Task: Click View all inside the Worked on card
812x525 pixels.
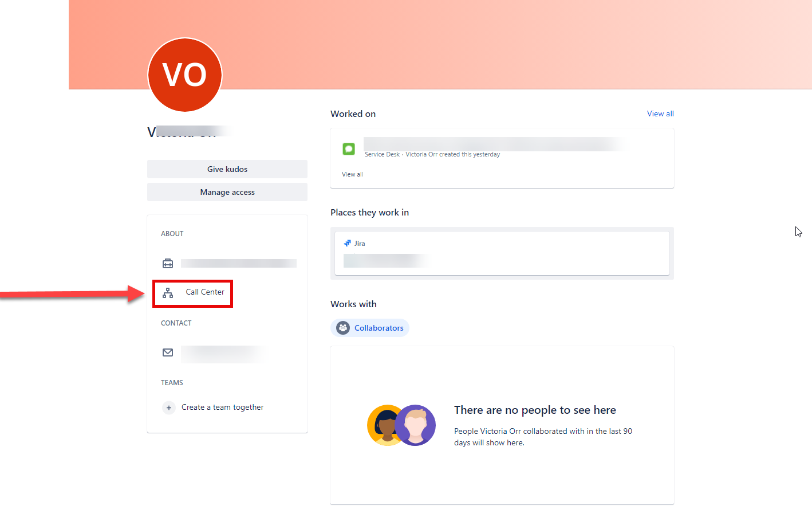Action: (x=352, y=174)
